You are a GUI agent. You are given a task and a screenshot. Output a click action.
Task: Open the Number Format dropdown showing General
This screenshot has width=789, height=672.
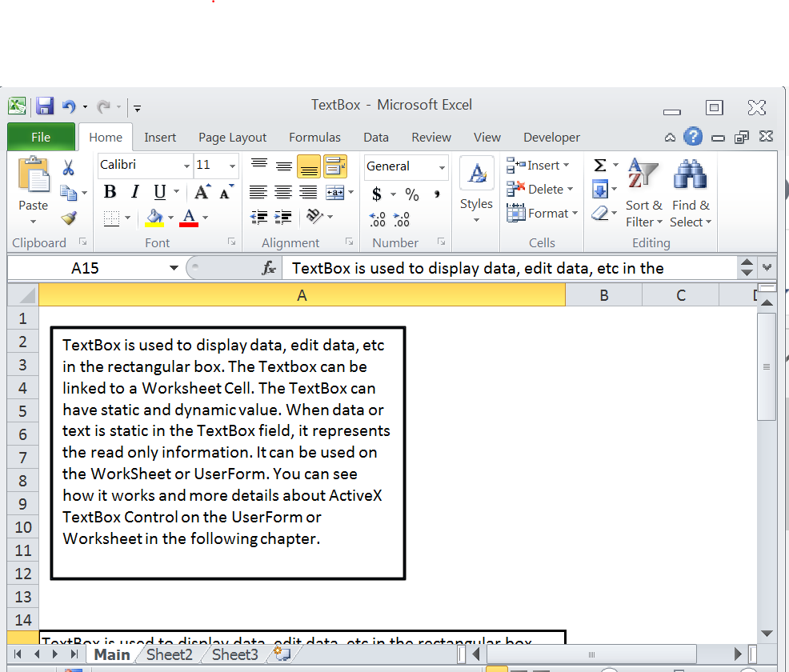point(406,167)
